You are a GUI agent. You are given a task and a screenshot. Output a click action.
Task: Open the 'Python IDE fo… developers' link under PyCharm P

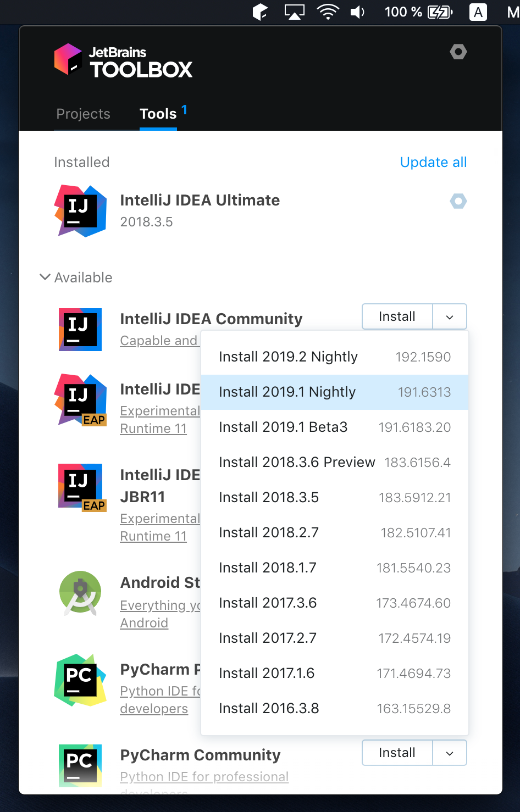pos(161,700)
